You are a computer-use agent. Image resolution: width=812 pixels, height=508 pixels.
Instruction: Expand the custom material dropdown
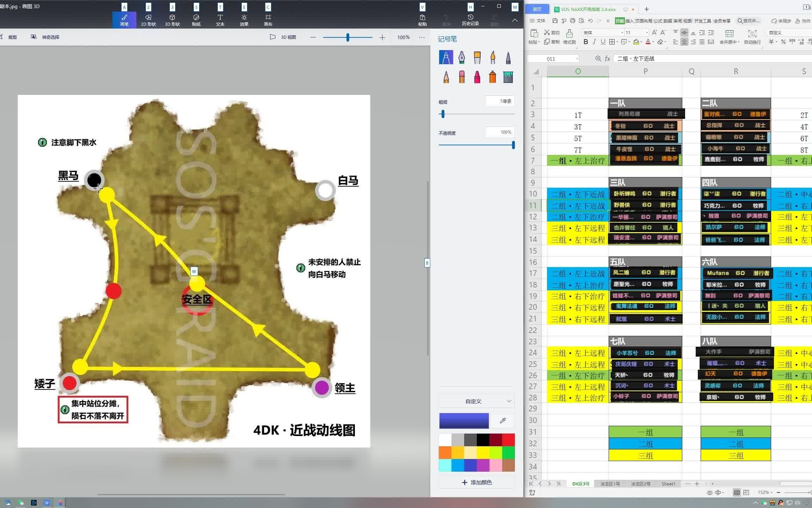pyautogui.click(x=476, y=401)
